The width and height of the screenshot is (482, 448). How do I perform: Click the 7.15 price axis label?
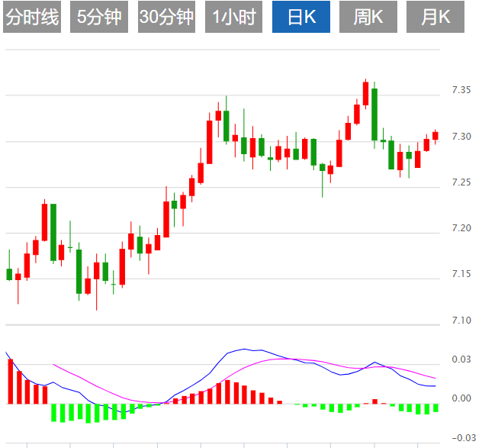point(461,274)
